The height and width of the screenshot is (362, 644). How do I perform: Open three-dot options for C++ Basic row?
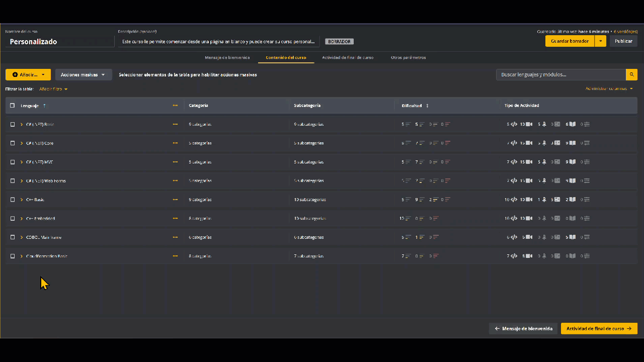(x=175, y=200)
